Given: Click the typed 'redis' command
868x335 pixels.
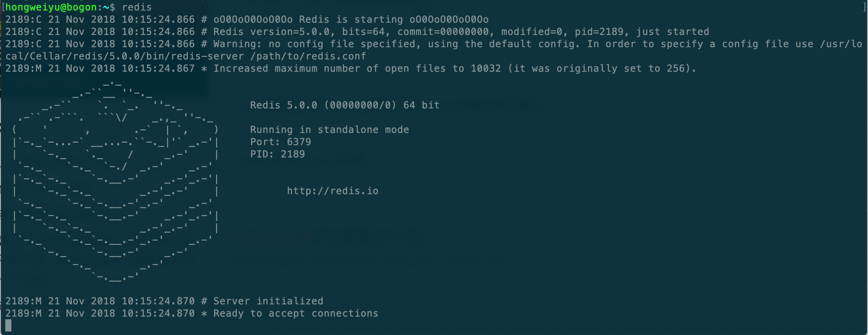Looking at the screenshot, I should pyautogui.click(x=137, y=7).
